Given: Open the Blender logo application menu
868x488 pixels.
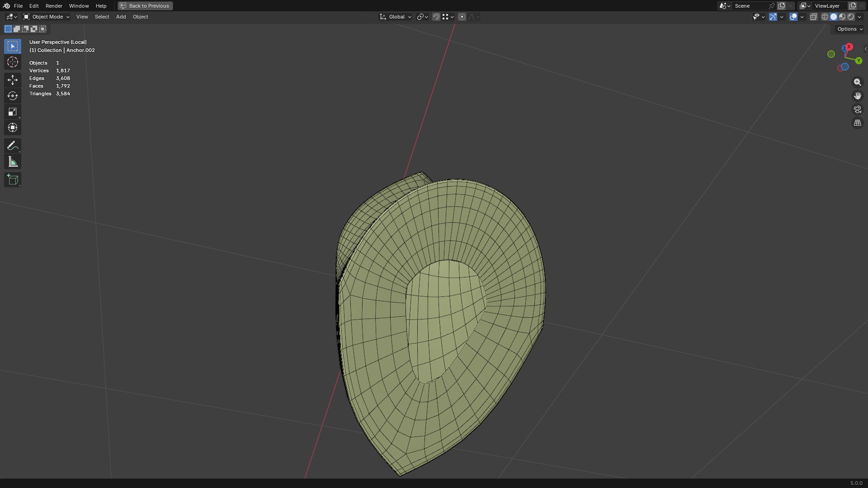Looking at the screenshot, I should click(x=6, y=6).
